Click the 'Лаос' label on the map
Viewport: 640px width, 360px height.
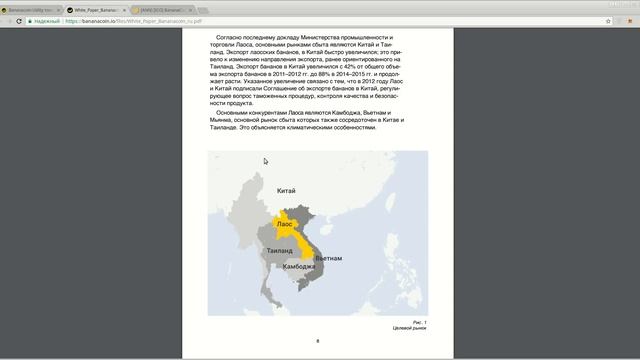coord(284,224)
